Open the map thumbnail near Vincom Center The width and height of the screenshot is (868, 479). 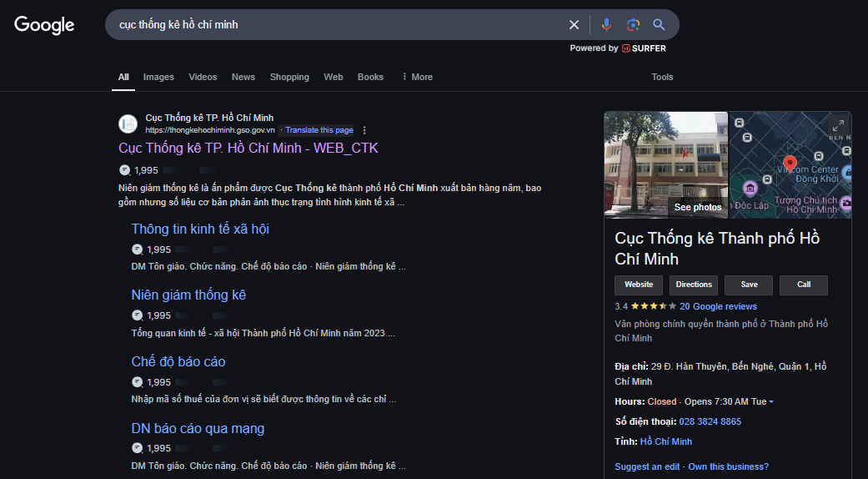pos(790,165)
